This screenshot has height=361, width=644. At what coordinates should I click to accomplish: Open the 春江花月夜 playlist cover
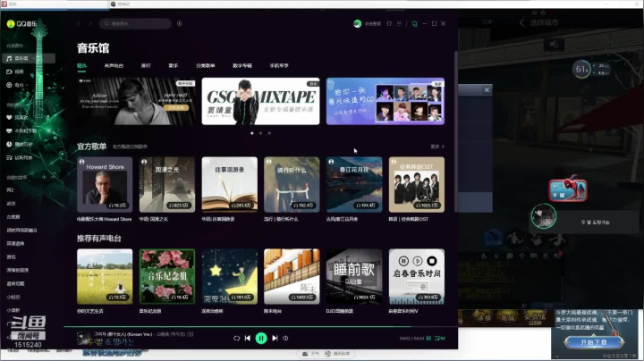point(354,185)
